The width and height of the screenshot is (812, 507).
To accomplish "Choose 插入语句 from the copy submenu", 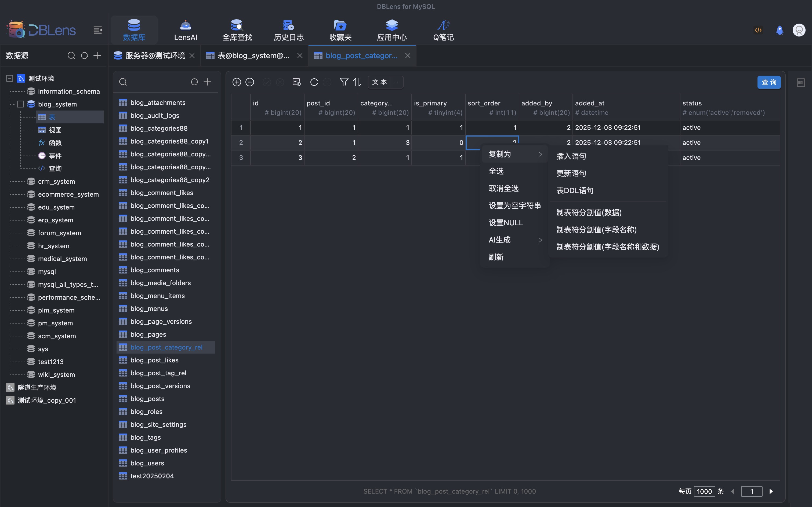I will [571, 156].
